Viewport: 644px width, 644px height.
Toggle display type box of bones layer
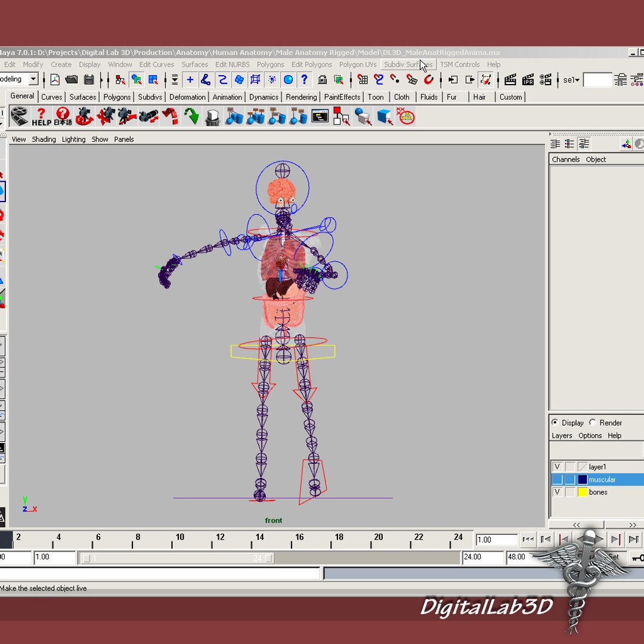point(569,492)
